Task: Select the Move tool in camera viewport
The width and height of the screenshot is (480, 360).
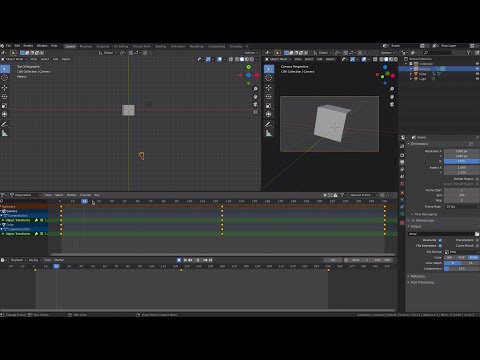Action: coord(269,88)
